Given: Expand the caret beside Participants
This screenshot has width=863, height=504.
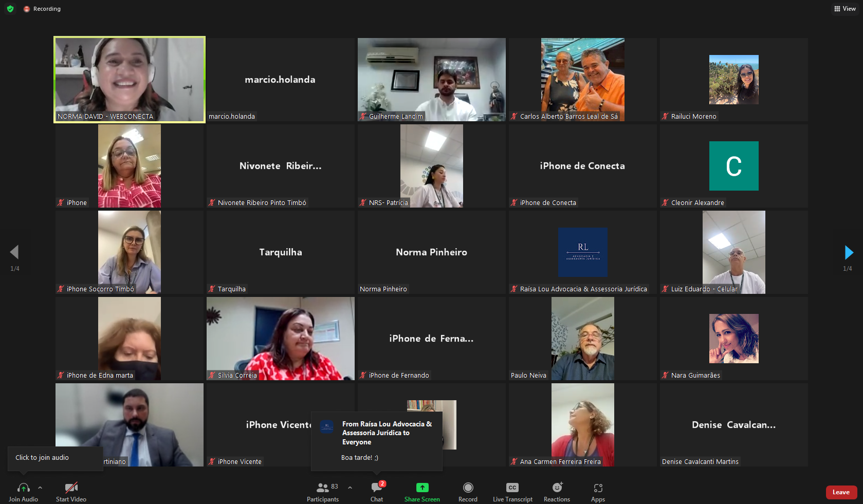Looking at the screenshot, I should (350, 488).
